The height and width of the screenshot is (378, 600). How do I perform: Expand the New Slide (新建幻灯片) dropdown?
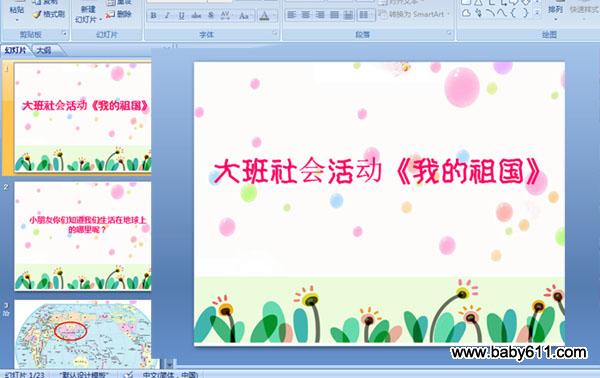coord(88,18)
